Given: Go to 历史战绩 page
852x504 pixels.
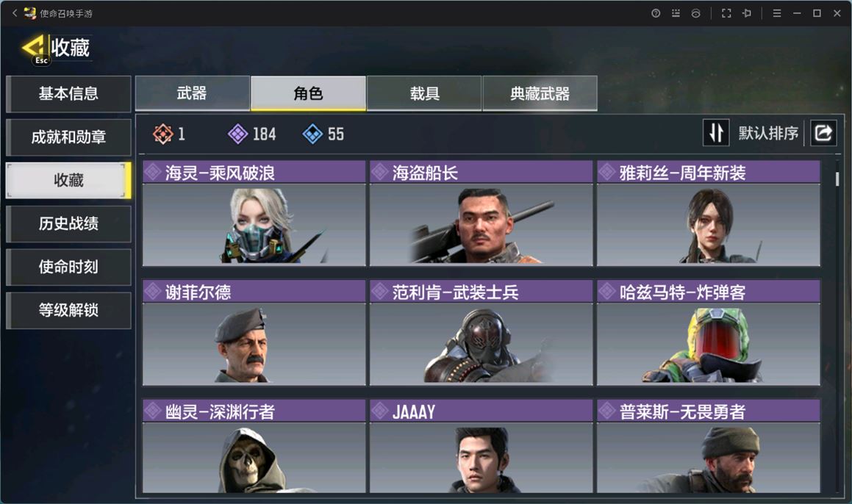Looking at the screenshot, I should click(x=68, y=223).
